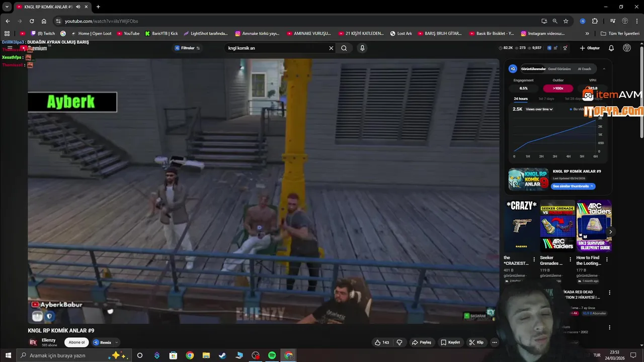
Task: Switch to the Genel Görünüm tab
Action: (559, 69)
